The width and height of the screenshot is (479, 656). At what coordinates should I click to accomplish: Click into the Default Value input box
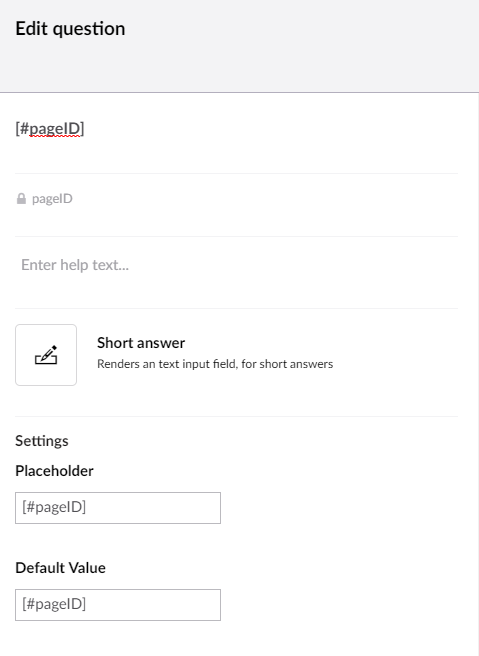(x=118, y=605)
